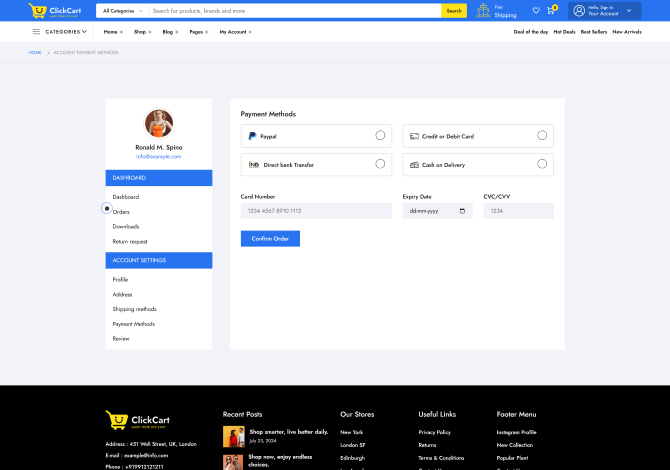The image size is (670, 470).
Task: Open the All Categories search dropdown
Action: point(122,11)
